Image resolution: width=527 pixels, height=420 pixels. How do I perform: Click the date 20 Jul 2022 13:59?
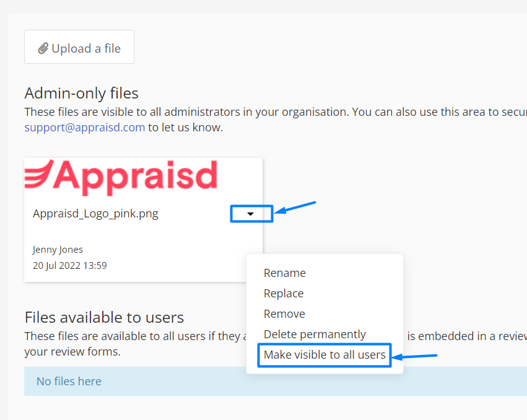coord(69,266)
